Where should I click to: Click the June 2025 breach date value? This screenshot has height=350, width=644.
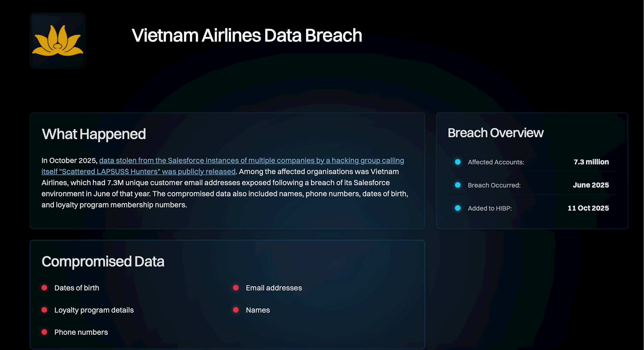pos(591,185)
